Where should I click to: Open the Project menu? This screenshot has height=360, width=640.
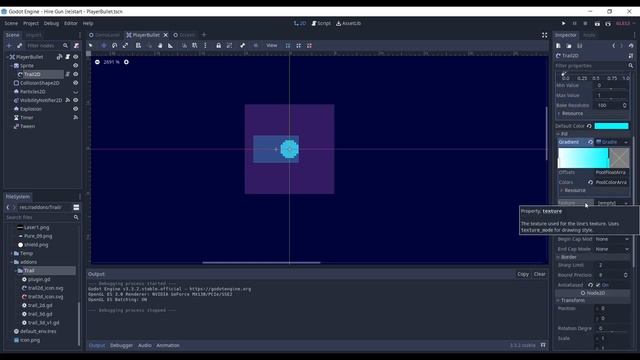click(31, 24)
